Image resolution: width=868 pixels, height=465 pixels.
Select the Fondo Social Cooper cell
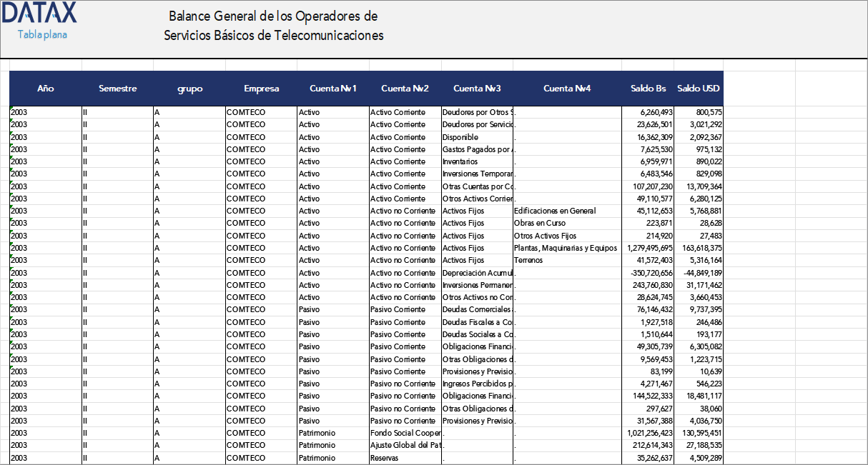pos(405,433)
